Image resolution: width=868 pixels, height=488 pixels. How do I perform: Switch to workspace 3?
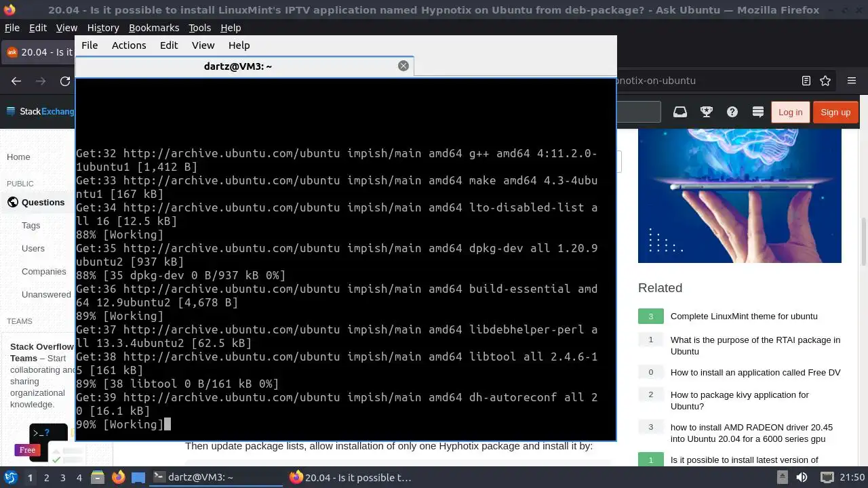pyautogui.click(x=62, y=477)
